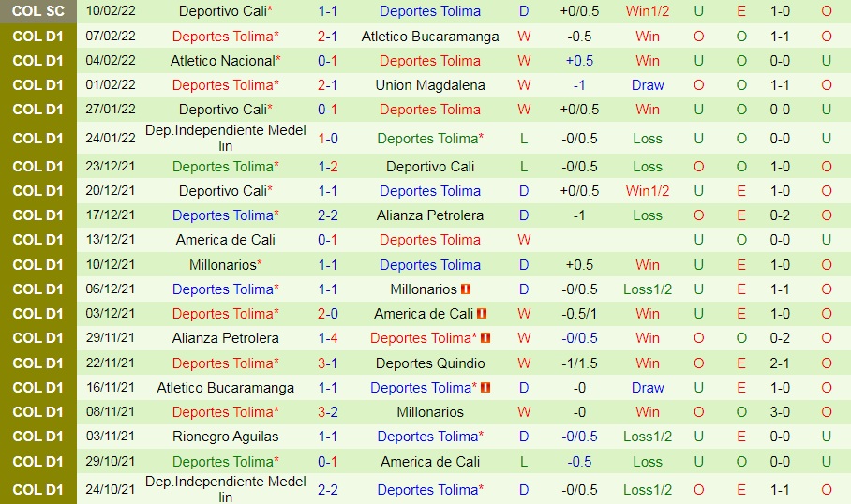Click the 2-1 half-time score on 22/11/21
Image resolution: width=851 pixels, height=504 pixels.
[x=780, y=363]
